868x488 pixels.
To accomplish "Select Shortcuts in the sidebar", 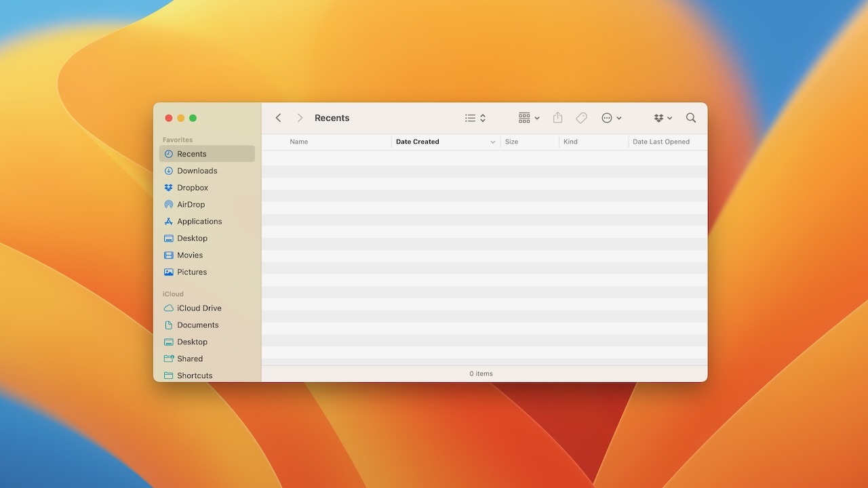I will click(194, 375).
